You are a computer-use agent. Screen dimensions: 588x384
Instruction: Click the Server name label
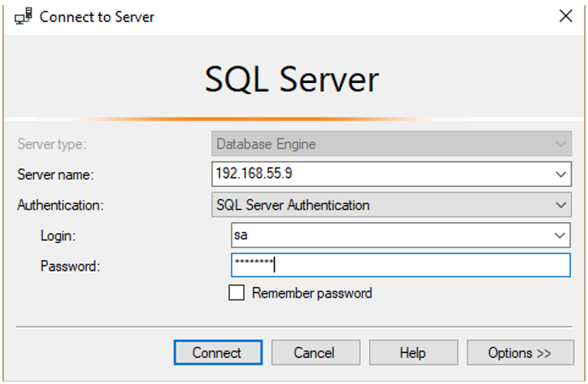click(x=56, y=174)
